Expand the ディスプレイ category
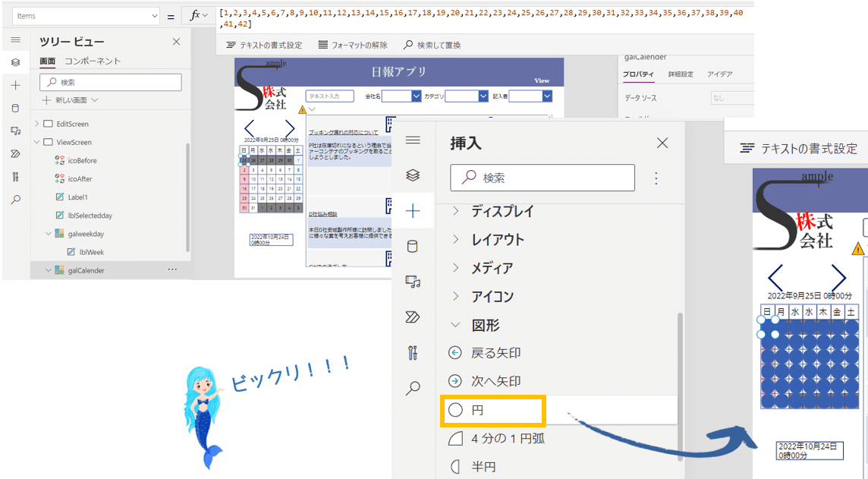Viewport: 868px width, 479px height. [455, 211]
